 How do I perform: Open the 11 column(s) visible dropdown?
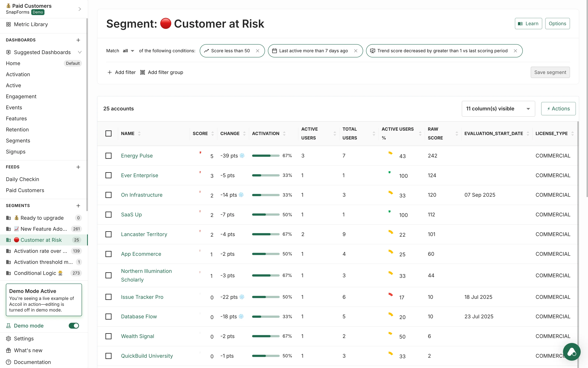[498, 109]
